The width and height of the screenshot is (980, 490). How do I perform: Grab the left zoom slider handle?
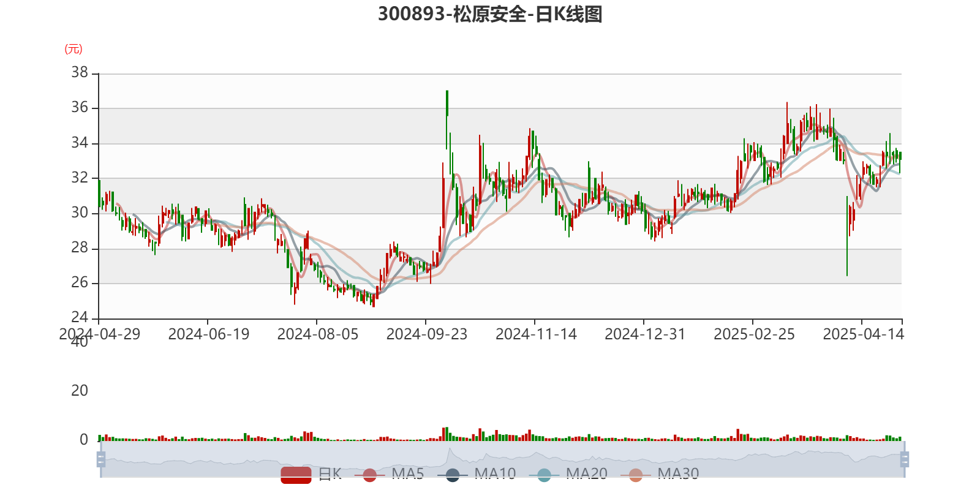pyautogui.click(x=101, y=459)
